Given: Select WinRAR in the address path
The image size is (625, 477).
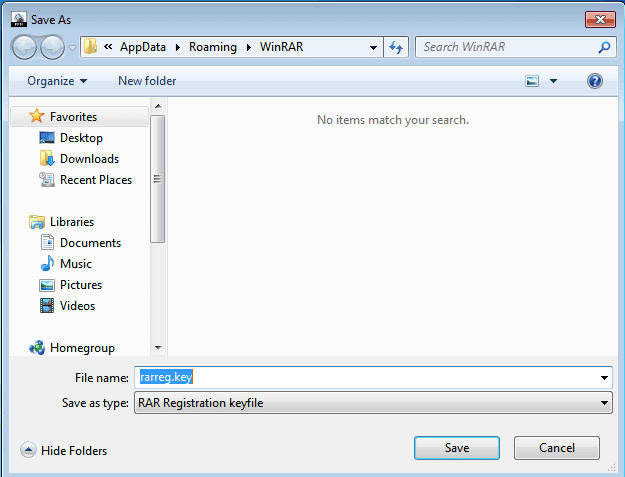Looking at the screenshot, I should pos(281,47).
